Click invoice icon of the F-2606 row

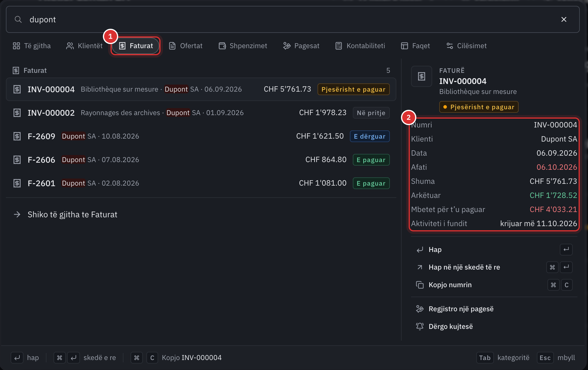tap(17, 160)
